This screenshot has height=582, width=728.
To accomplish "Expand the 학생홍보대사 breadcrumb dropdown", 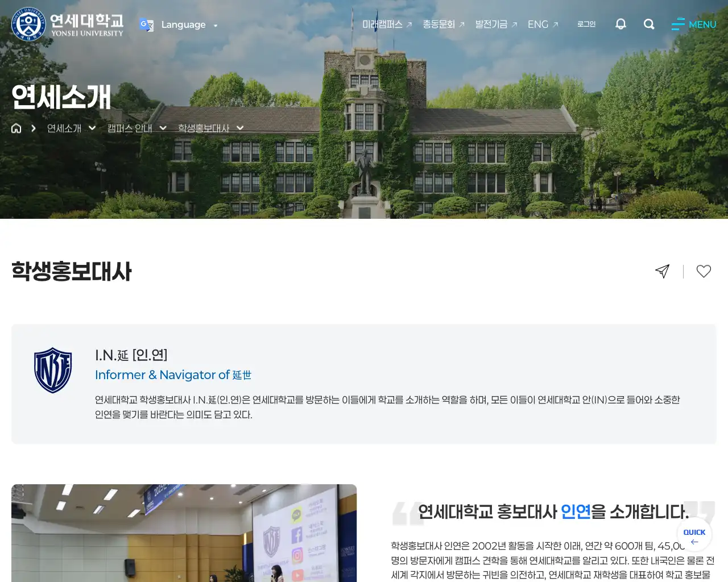I will pos(210,128).
